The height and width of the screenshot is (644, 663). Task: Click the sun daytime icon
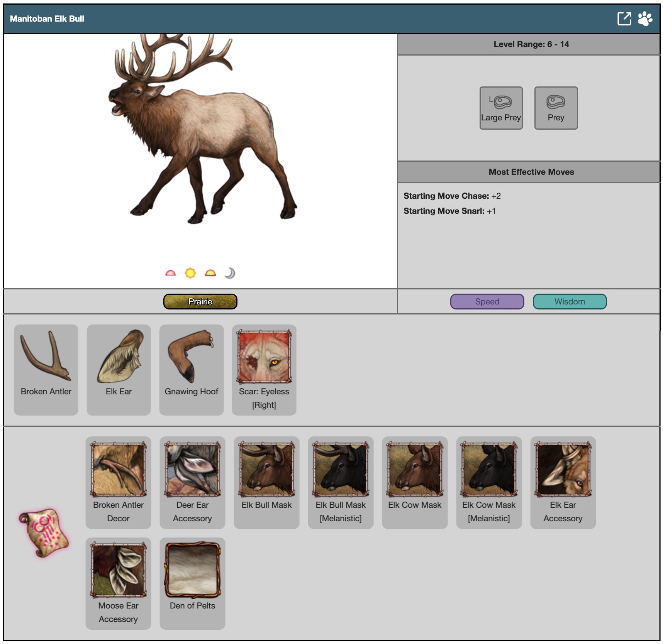190,273
